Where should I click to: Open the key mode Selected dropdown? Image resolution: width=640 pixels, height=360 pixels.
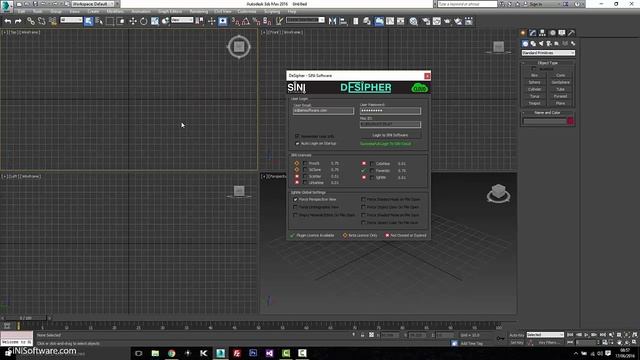pos(545,335)
